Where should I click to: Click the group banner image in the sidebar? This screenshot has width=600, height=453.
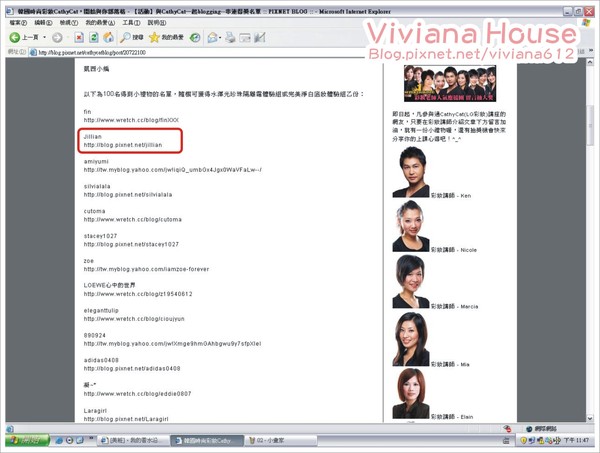click(450, 83)
